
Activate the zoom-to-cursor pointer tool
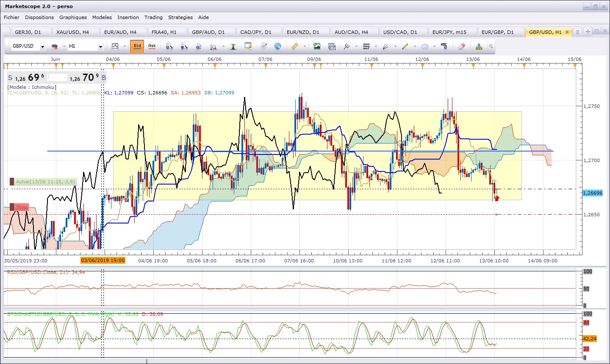[x=199, y=46]
